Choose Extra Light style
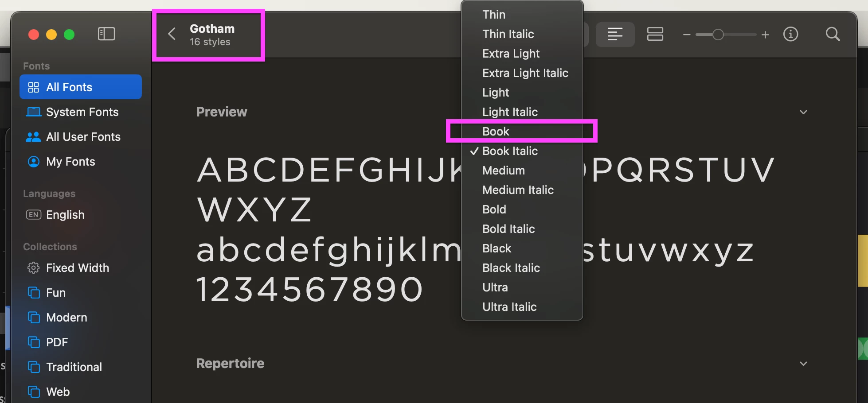This screenshot has height=403, width=868. click(x=522, y=54)
